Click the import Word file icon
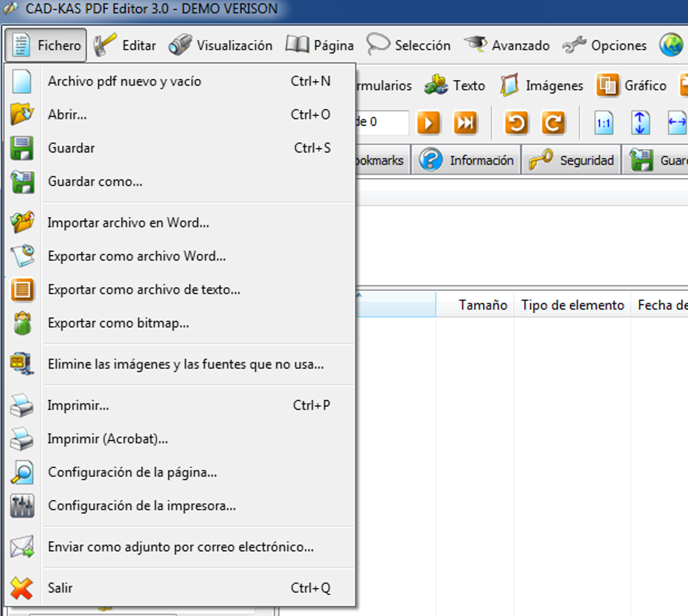Screen dimensions: 688x616 [x=22, y=223]
